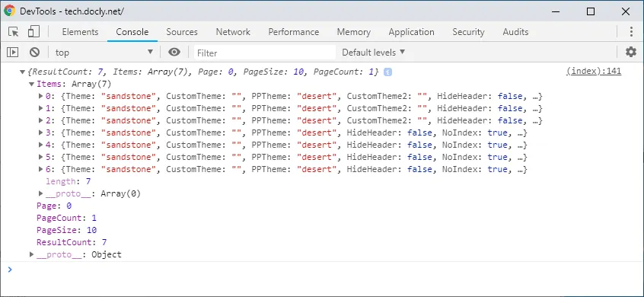Click the blue info badge beside the object summary
This screenshot has height=297, width=644.
pos(387,72)
